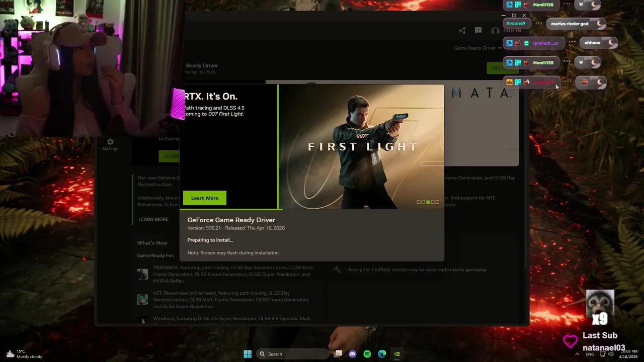Select the 'Windrose, featuring DLSS 4.5' entry text
This screenshot has width=644, height=362.
point(232,318)
